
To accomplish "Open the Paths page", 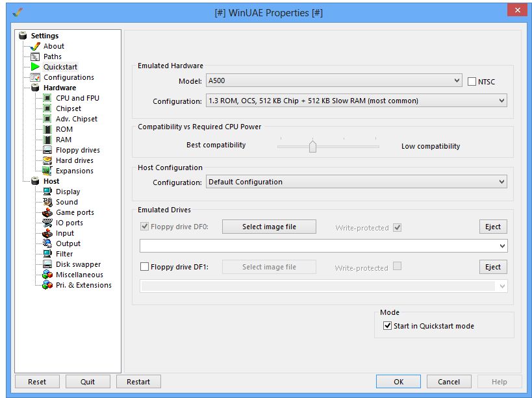I will tap(53, 56).
